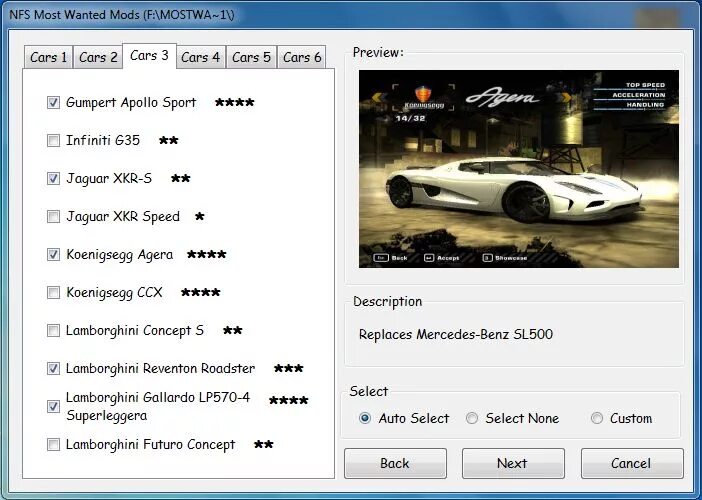Tick the Koenigsegg CCX checkbox

tap(53, 293)
